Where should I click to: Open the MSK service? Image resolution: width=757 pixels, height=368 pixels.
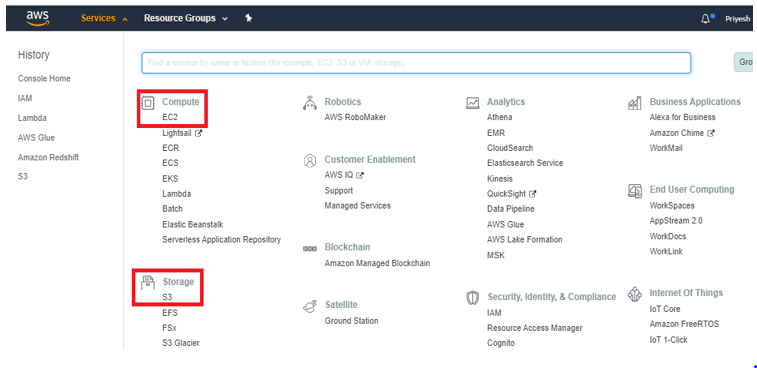click(496, 255)
